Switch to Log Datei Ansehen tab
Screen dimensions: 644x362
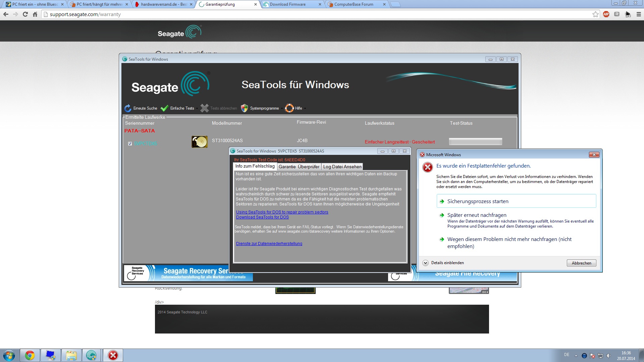coord(342,167)
